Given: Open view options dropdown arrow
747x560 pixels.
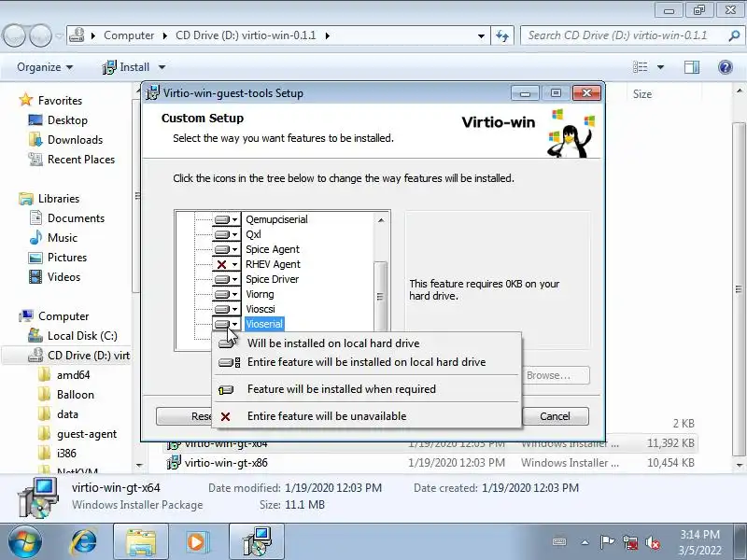Looking at the screenshot, I should (660, 67).
